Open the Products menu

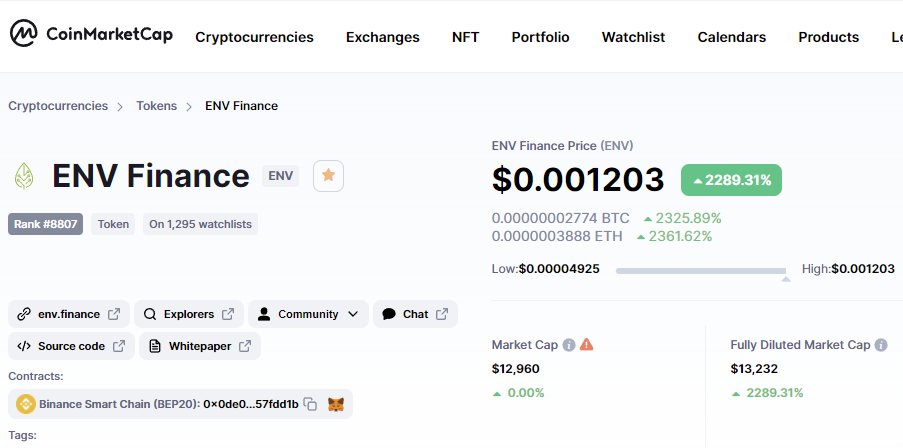[x=828, y=37]
